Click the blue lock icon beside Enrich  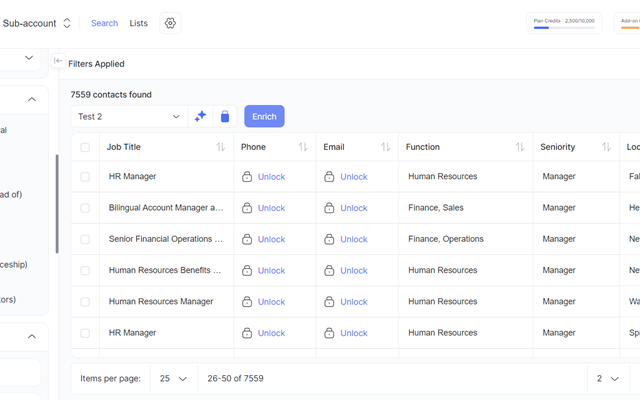224,116
